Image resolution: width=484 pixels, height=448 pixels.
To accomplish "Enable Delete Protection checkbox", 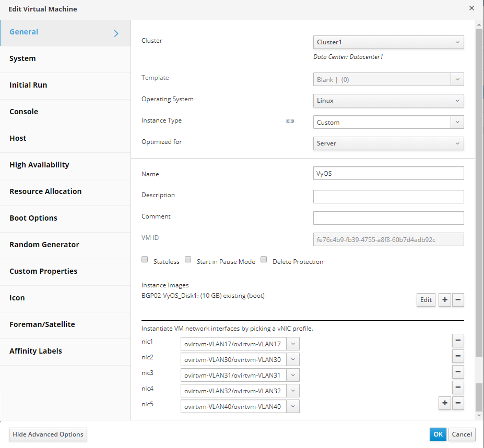I will [264, 260].
